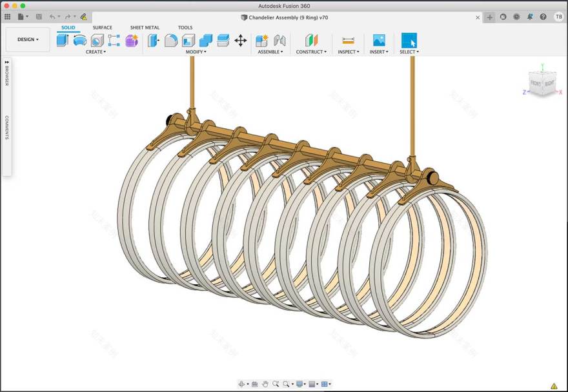Viewport: 568px width, 392px height.
Task: Expand the CREATE menu dropdown
Action: 96,52
